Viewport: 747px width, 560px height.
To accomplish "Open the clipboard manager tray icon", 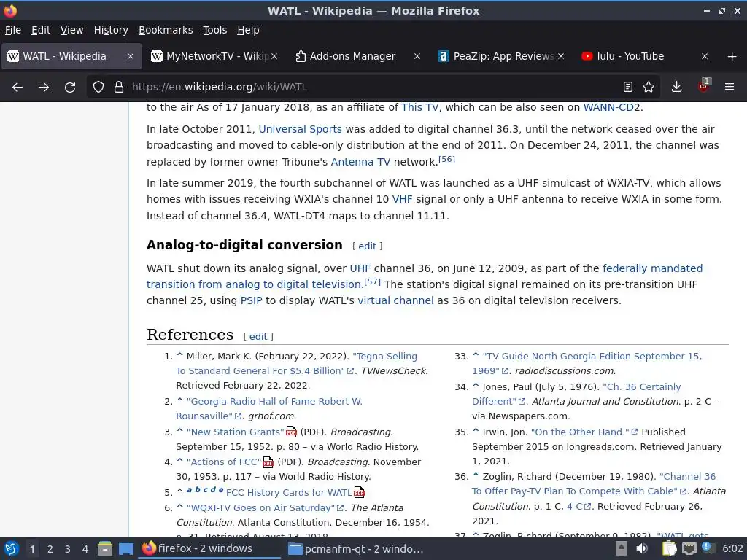I will coord(669,548).
